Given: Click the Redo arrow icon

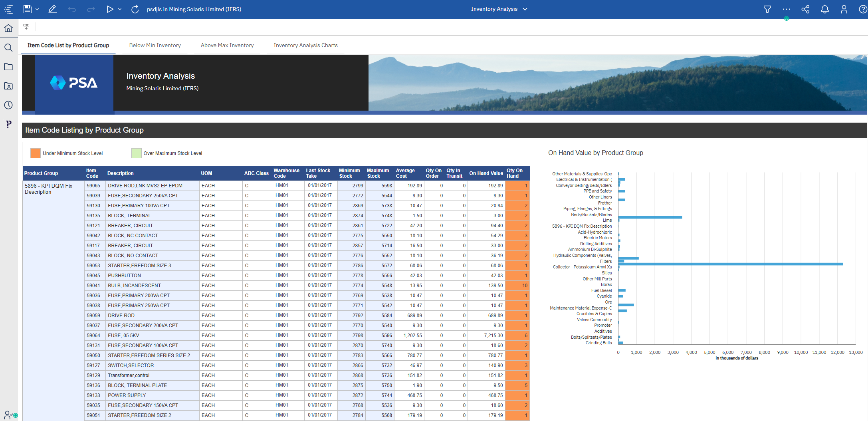Looking at the screenshot, I should pos(91,9).
